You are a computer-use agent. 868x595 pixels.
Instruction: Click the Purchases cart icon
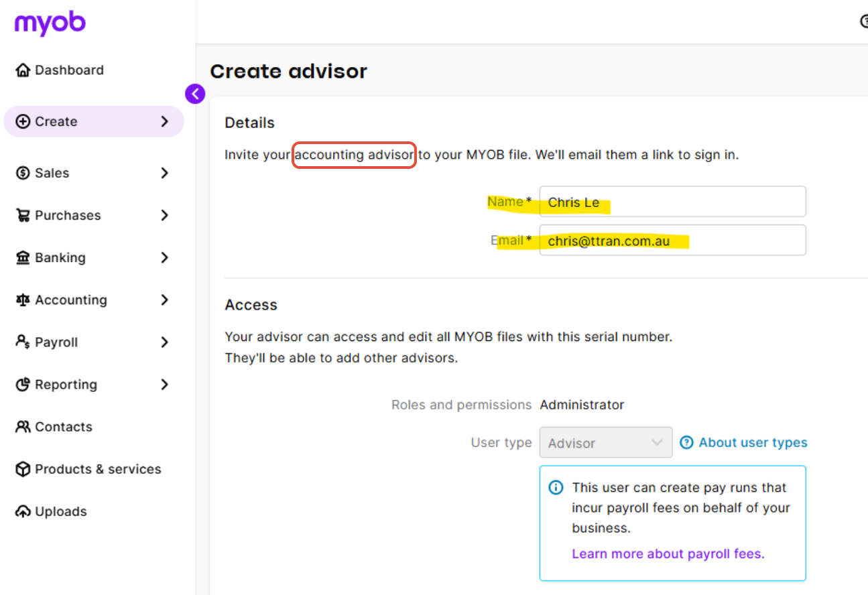pos(23,216)
